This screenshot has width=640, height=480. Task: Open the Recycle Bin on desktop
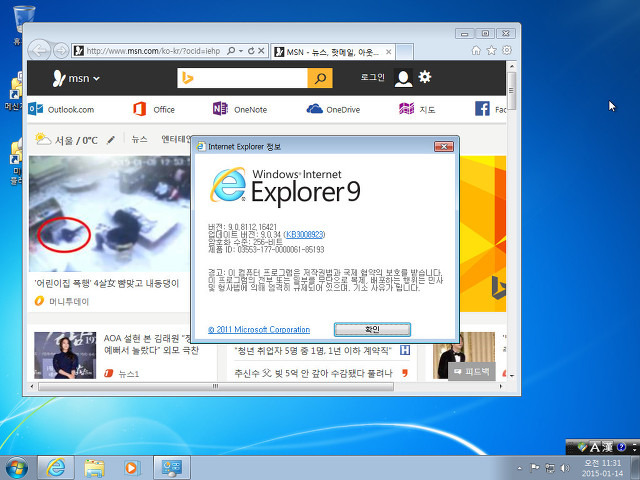coord(24,18)
